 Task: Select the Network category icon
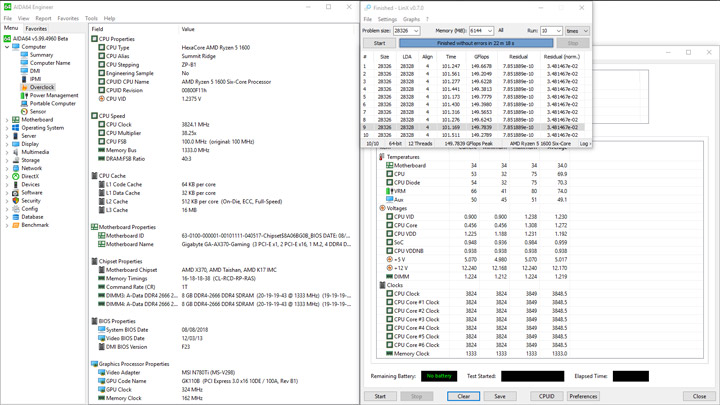16,168
